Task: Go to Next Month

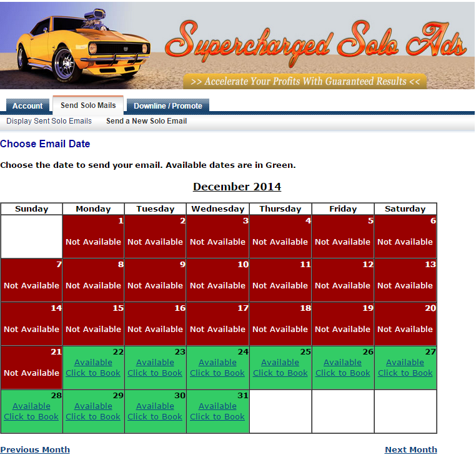Action: (x=411, y=449)
